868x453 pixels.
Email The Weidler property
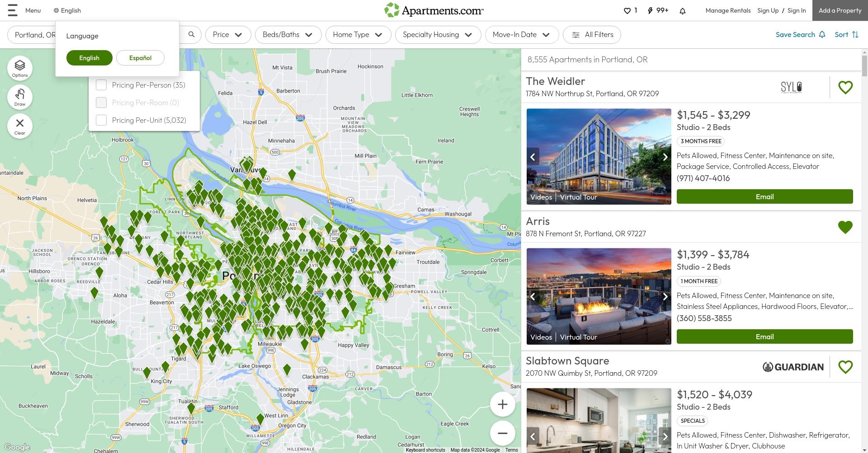[x=764, y=196]
